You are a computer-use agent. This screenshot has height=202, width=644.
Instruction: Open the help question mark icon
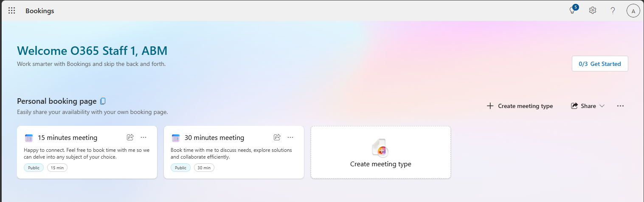tap(613, 11)
